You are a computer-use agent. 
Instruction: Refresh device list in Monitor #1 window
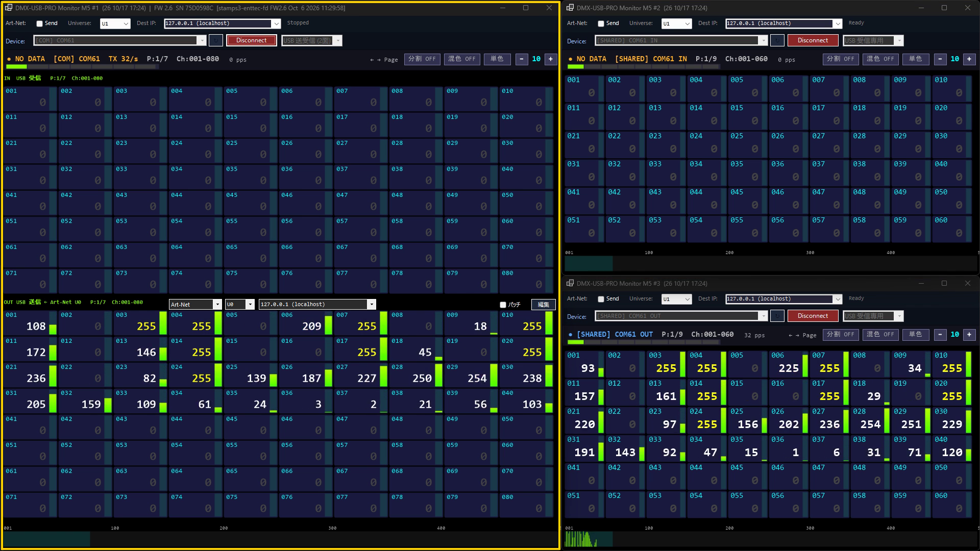[x=216, y=40]
